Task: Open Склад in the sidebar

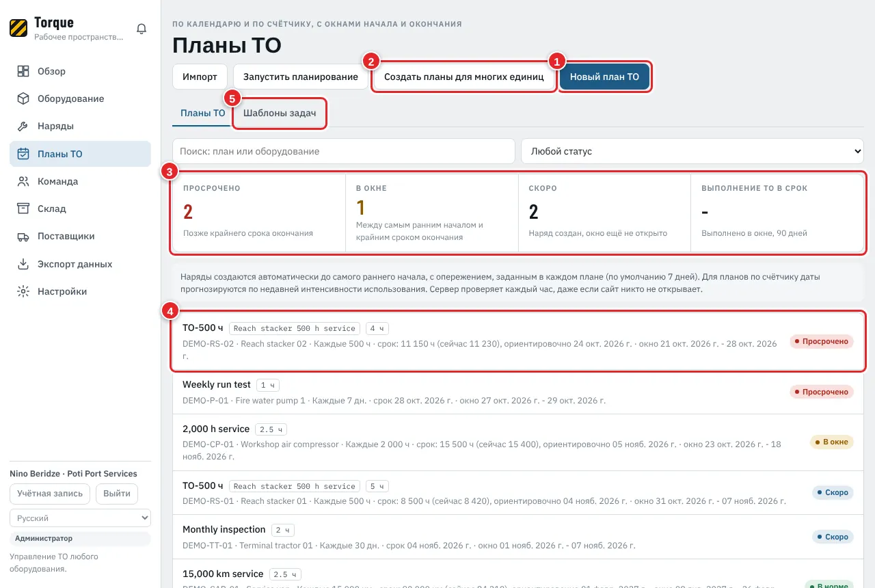Action: tap(80, 209)
